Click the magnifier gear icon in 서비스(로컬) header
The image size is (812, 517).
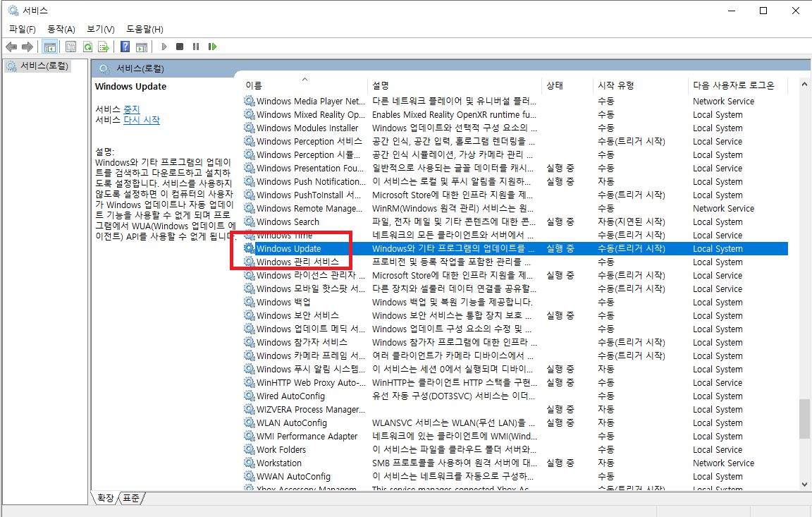pyautogui.click(x=104, y=68)
